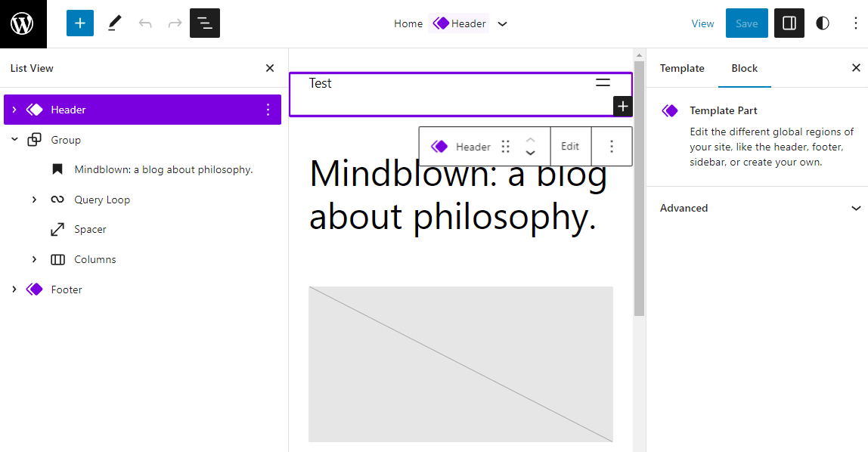
Task: Click the Test site title field
Action: click(320, 83)
